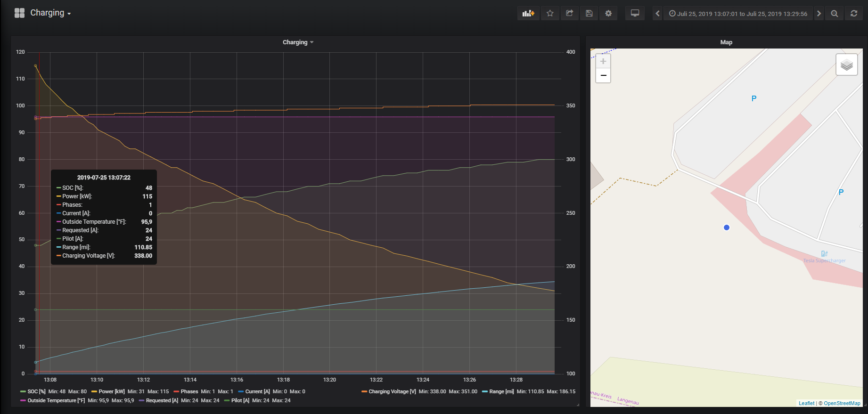Open the Charging panel title menu
Screen dimensions: 868x414
pyautogui.click(x=298, y=42)
